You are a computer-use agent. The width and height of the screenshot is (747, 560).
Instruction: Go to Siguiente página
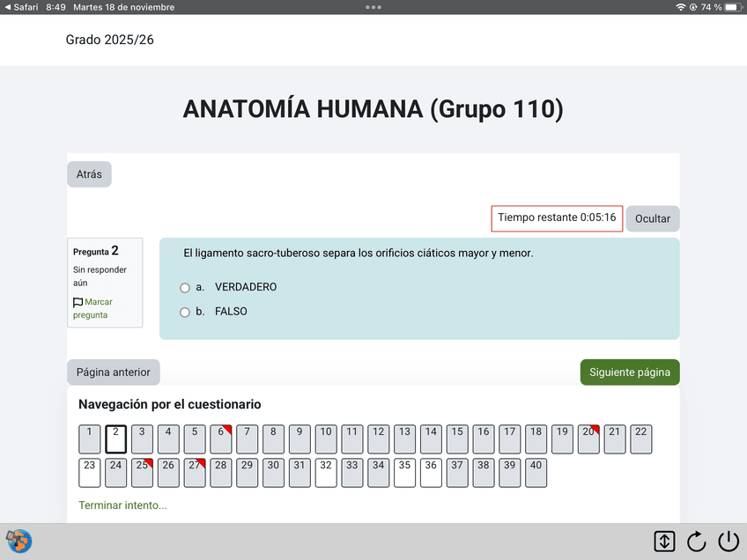click(630, 372)
